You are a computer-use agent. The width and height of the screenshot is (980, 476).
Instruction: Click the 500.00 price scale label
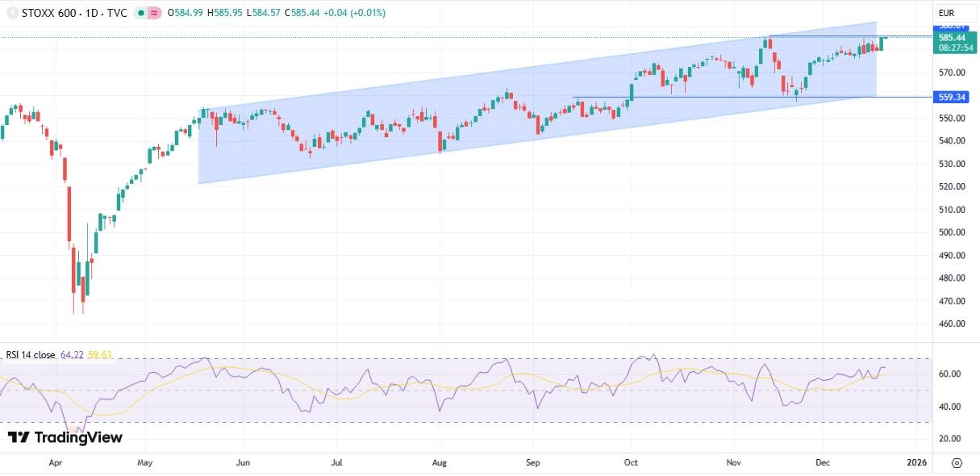click(949, 232)
